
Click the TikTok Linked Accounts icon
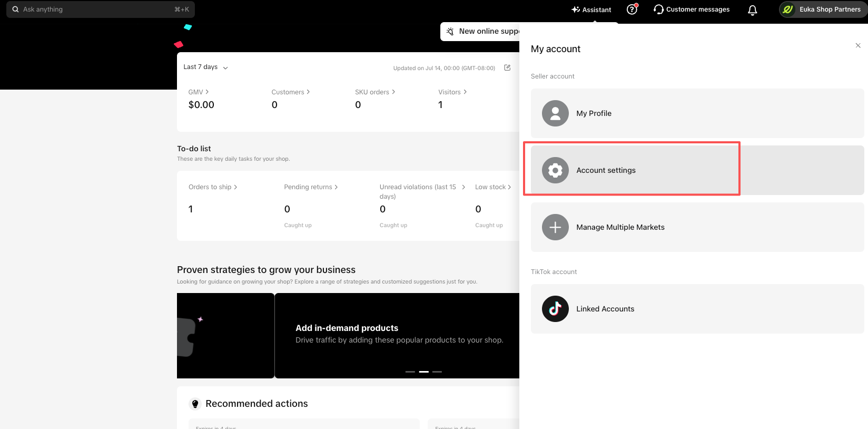click(555, 309)
